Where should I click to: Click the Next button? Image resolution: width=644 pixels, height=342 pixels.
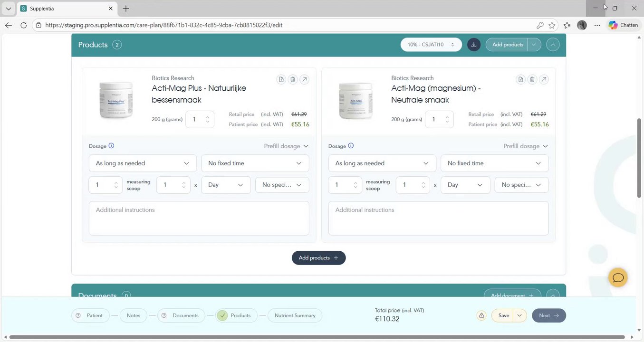coord(549,315)
